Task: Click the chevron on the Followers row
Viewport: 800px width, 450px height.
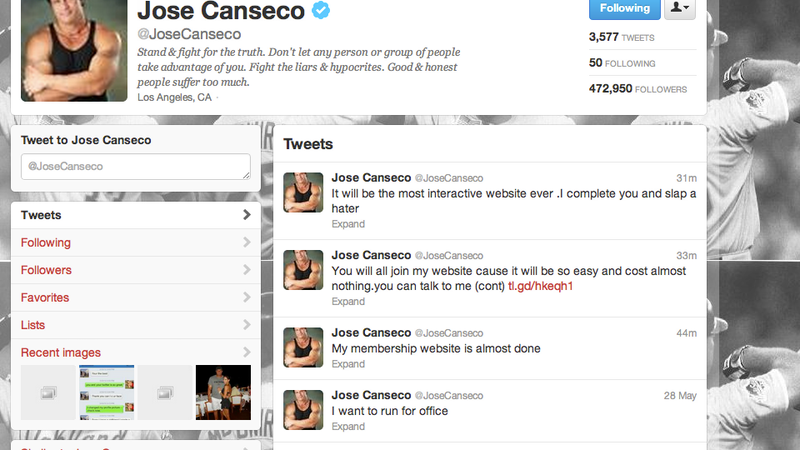Action: coord(246,270)
